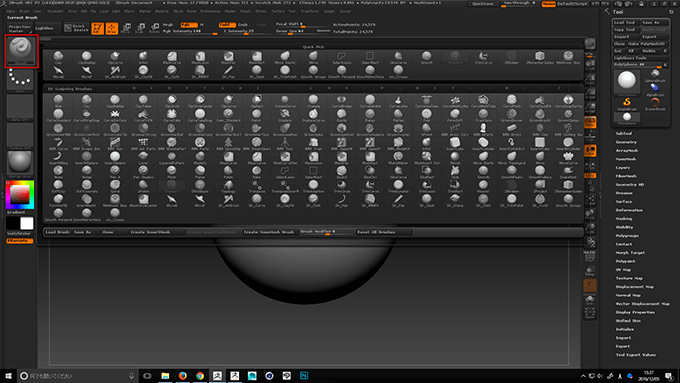The width and height of the screenshot is (680, 383).
Task: Expand the Geometry sub-palette
Action: point(626,142)
